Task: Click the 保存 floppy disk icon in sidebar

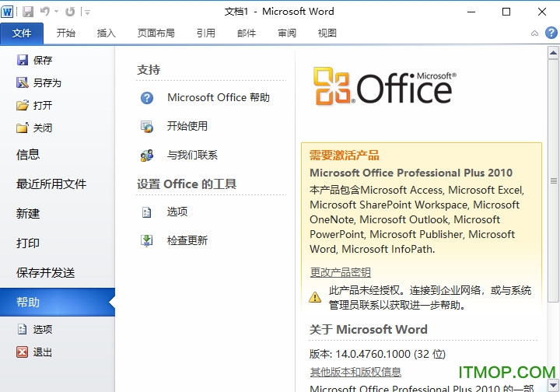Action: tap(22, 60)
